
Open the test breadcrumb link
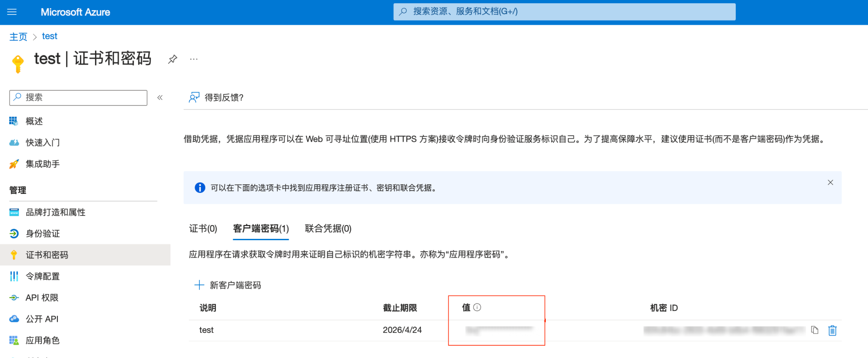50,36
